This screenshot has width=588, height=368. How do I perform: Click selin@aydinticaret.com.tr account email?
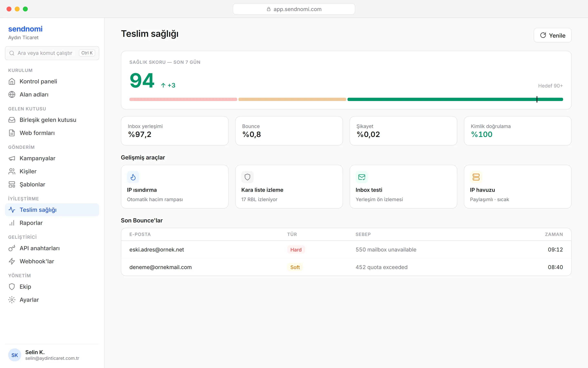52,358
